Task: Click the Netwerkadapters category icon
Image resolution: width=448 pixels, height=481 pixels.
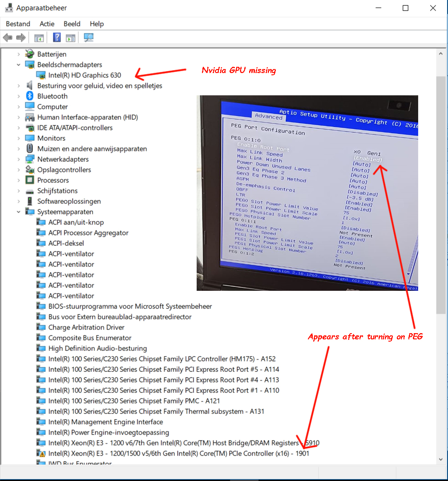Action: click(30, 159)
